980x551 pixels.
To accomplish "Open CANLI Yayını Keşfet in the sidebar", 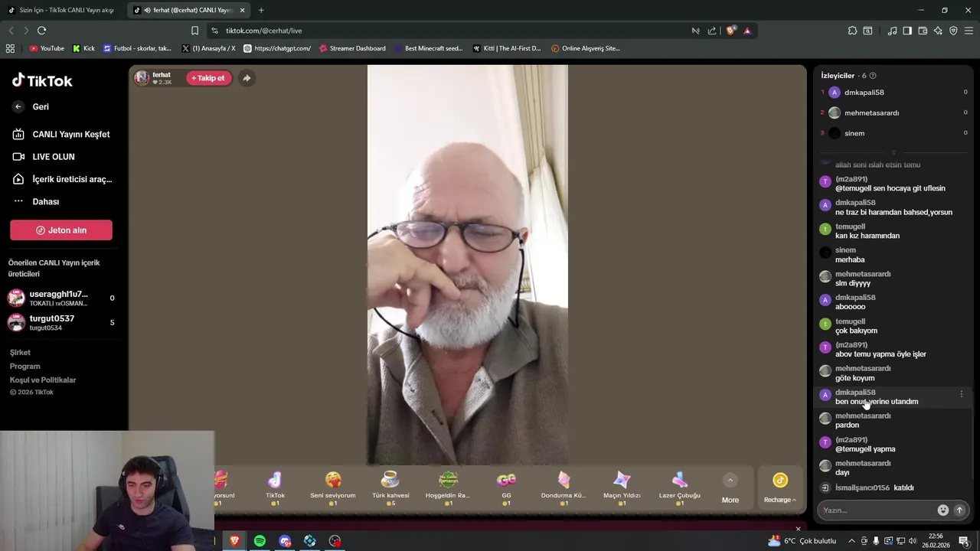I will pos(61,134).
